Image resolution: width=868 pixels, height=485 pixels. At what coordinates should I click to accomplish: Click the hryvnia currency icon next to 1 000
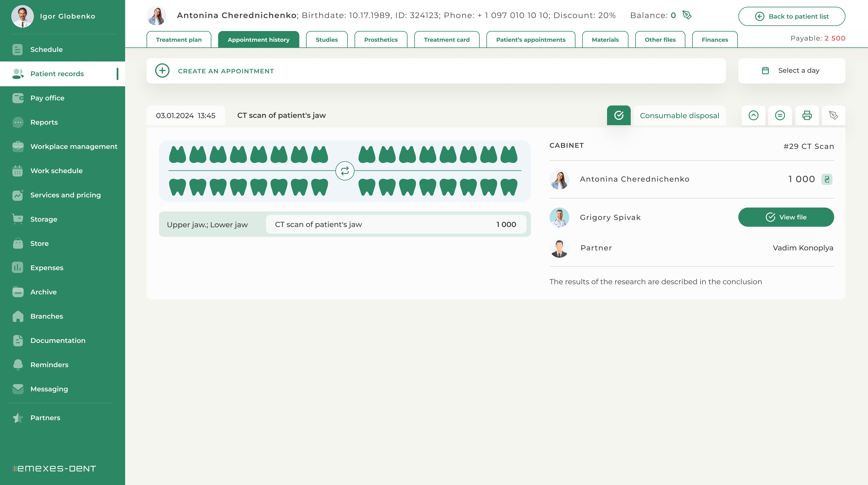[x=826, y=179]
